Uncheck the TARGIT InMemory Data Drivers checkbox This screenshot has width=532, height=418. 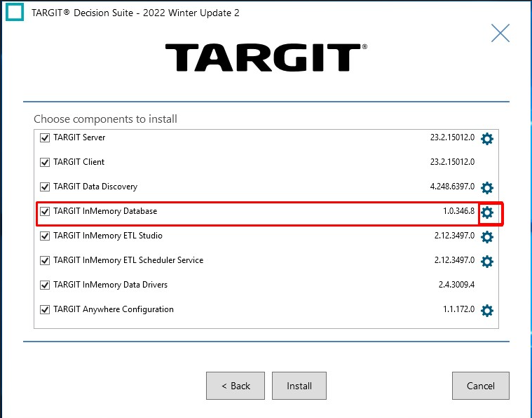tap(45, 285)
